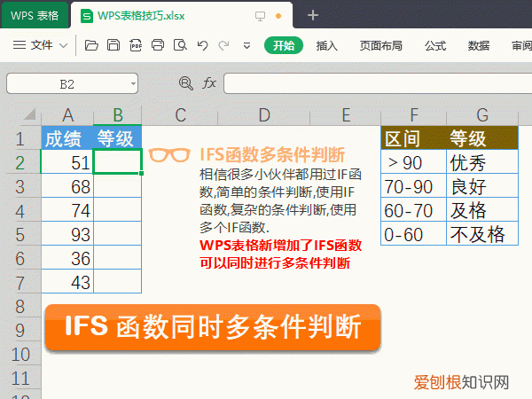Select column A header

(67, 115)
